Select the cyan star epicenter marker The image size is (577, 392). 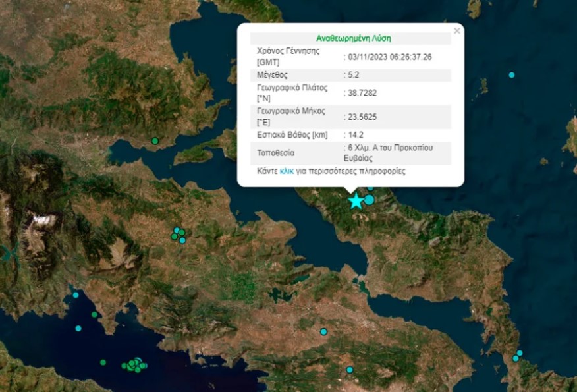tap(356, 201)
